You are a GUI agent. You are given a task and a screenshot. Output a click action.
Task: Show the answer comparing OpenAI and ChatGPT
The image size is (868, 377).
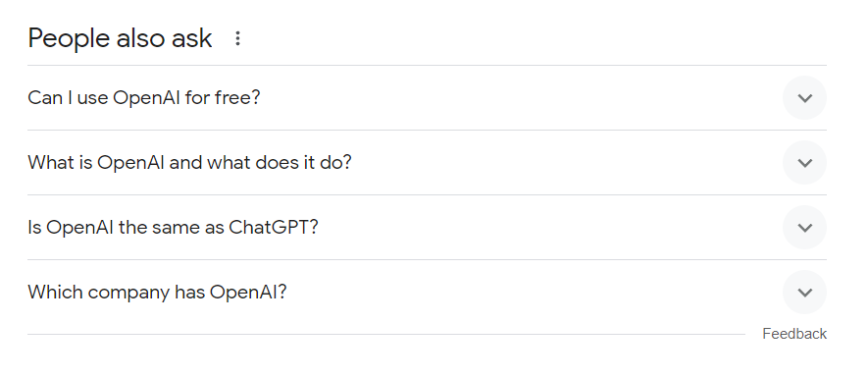427,228
